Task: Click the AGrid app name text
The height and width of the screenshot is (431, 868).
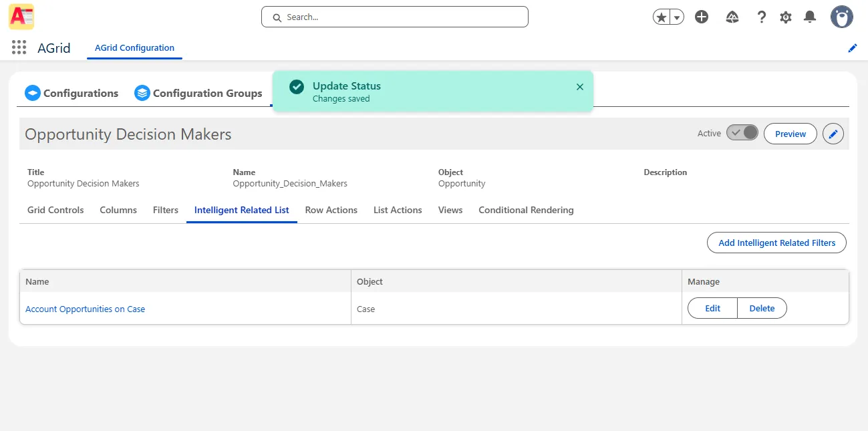Action: click(x=54, y=48)
